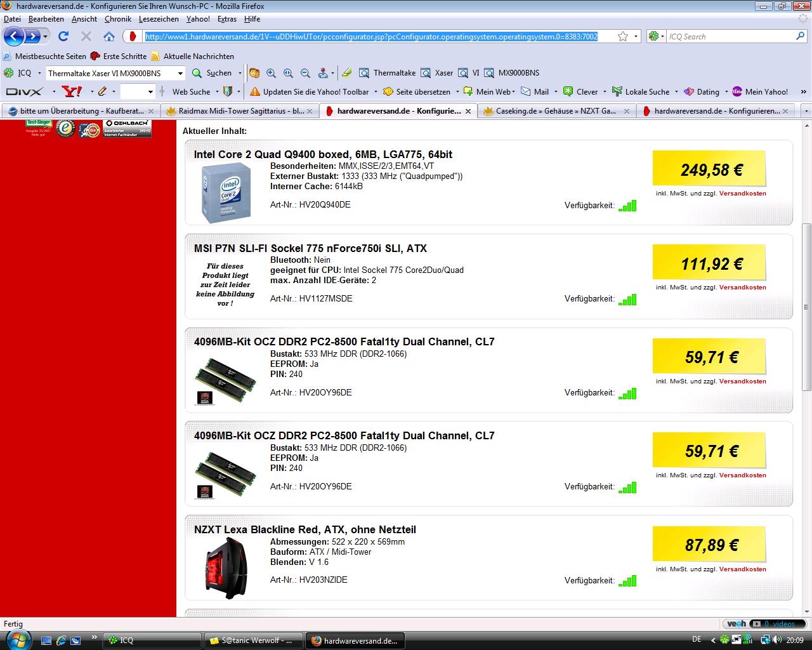This screenshot has width=812, height=650.
Task: Click the home icon in the navigation bar
Action: [109, 36]
